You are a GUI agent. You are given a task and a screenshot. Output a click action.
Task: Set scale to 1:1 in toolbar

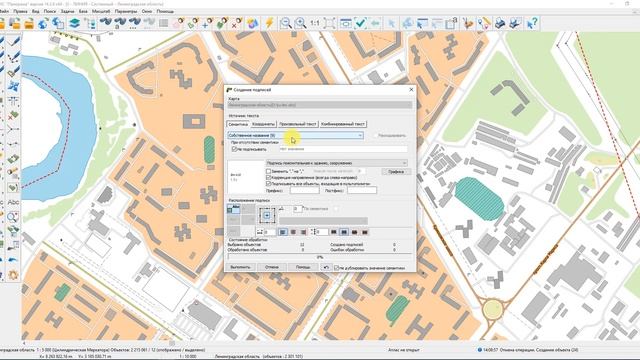[x=315, y=23]
